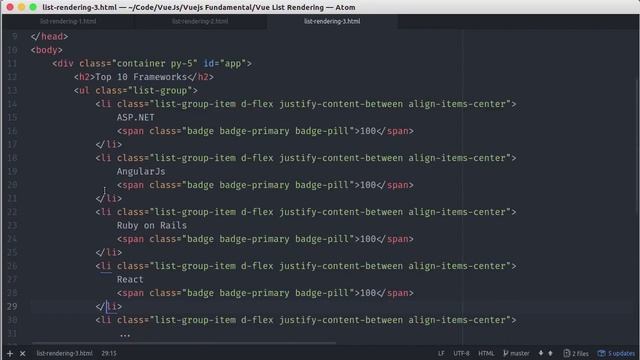Click the horizontal scrollbar below code
Image resolution: width=640 pixels, height=360 pixels.
coord(184,343)
